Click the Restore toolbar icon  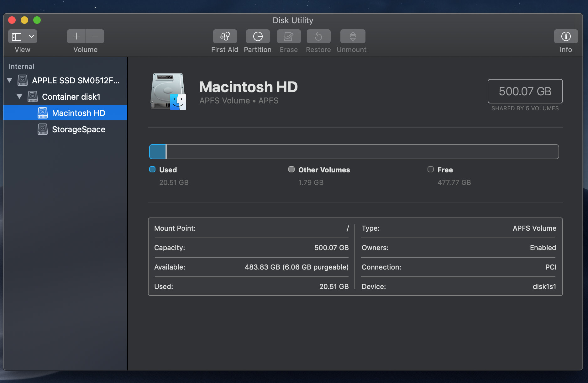point(318,36)
